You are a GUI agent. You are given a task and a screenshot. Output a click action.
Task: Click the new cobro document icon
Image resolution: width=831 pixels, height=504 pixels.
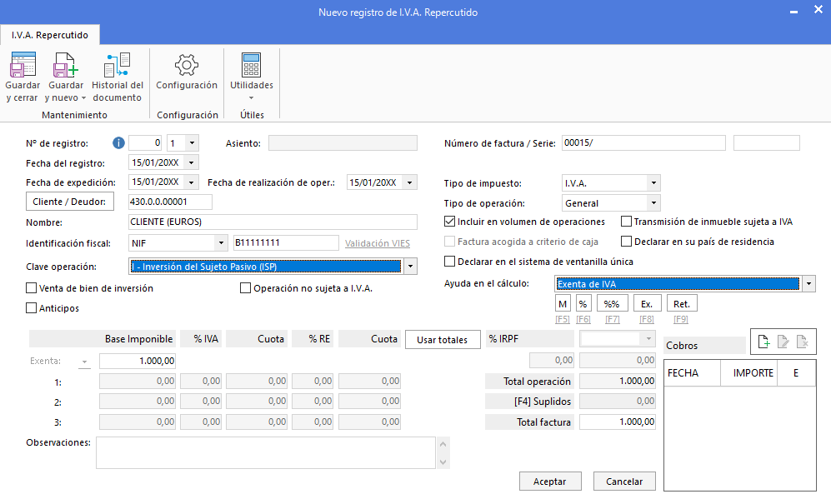(x=763, y=341)
